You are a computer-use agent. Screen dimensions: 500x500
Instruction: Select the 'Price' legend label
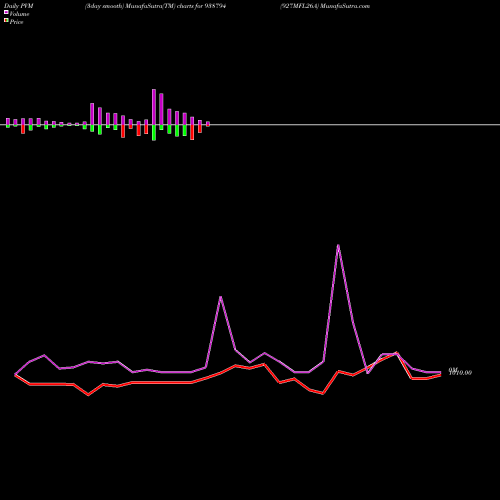pyautogui.click(x=16, y=22)
